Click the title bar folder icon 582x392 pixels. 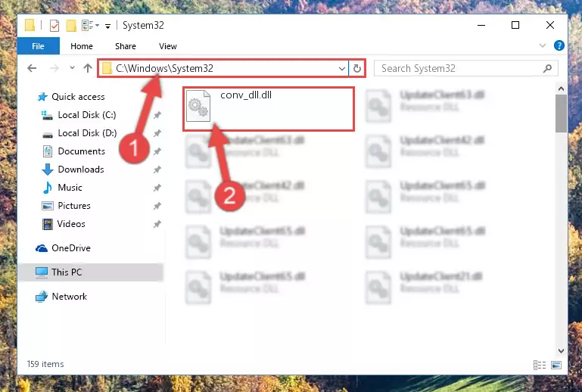pos(30,25)
